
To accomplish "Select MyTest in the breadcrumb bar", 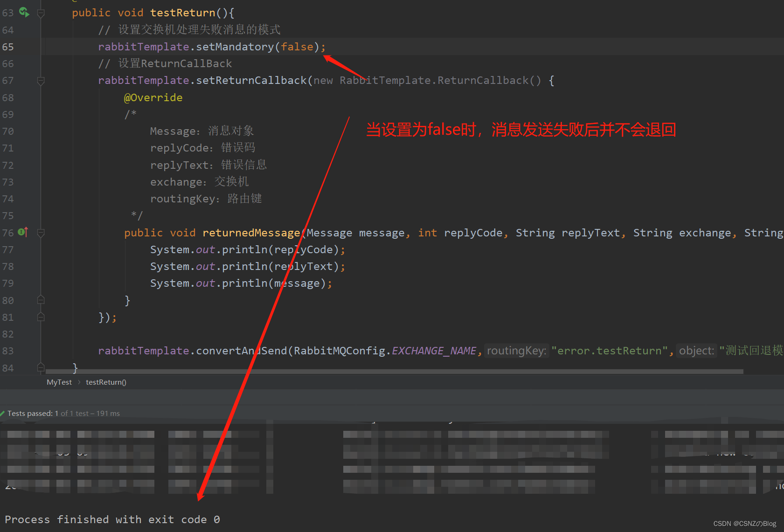I will pyautogui.click(x=59, y=382).
